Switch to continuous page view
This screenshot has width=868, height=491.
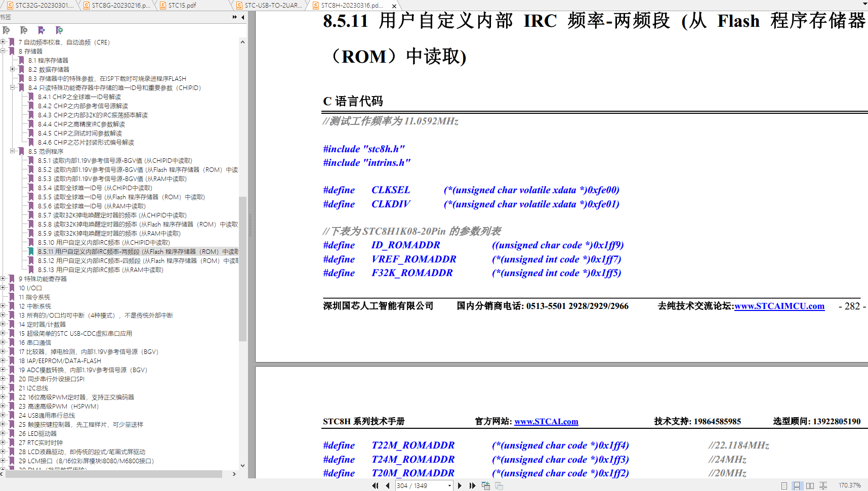[797, 485]
